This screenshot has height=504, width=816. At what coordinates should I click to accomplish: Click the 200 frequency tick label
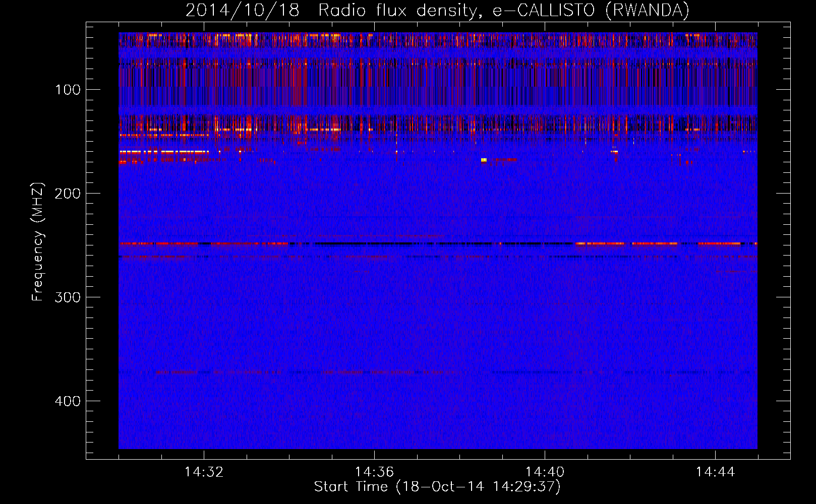point(68,194)
